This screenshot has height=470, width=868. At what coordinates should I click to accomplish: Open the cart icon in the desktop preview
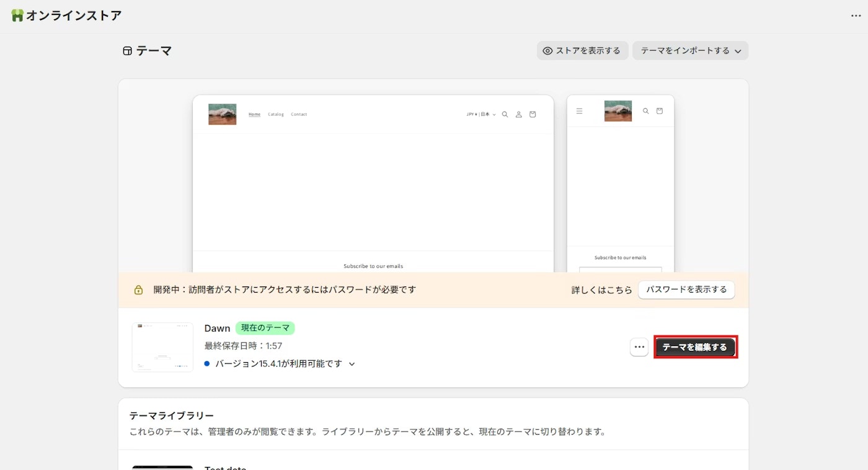532,114
